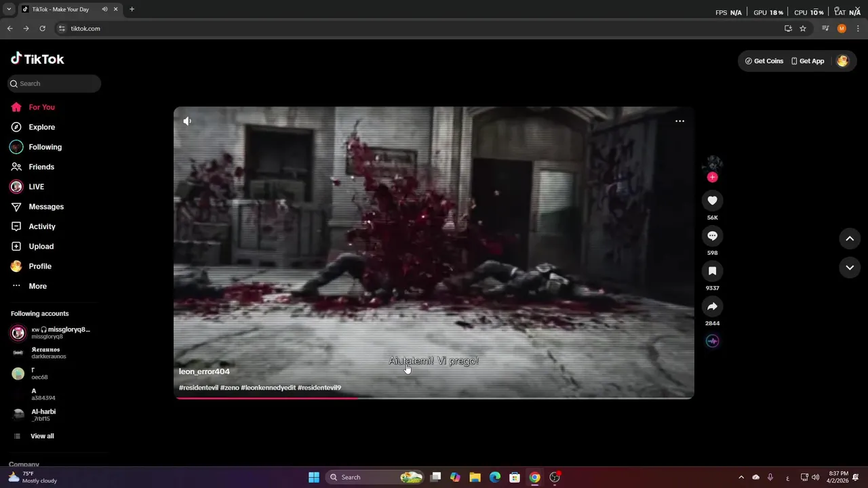Screen dimensions: 868x488
Task: Click the sound disc icon
Action: 712,341
